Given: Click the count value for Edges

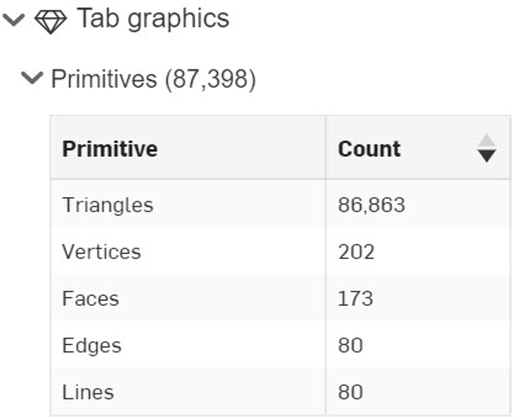Looking at the screenshot, I should tap(351, 345).
